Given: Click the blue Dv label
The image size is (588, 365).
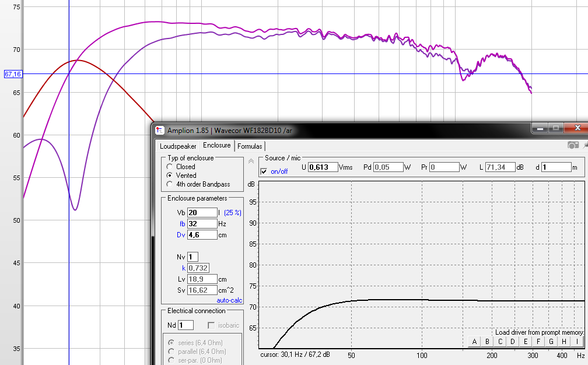Looking at the screenshot, I should tap(181, 235).
